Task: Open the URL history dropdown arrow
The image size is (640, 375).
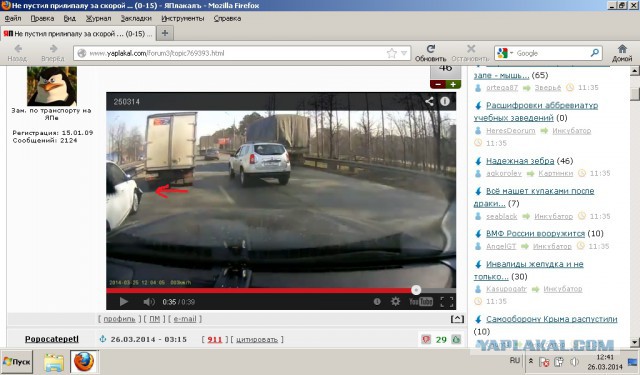Action: [404, 53]
